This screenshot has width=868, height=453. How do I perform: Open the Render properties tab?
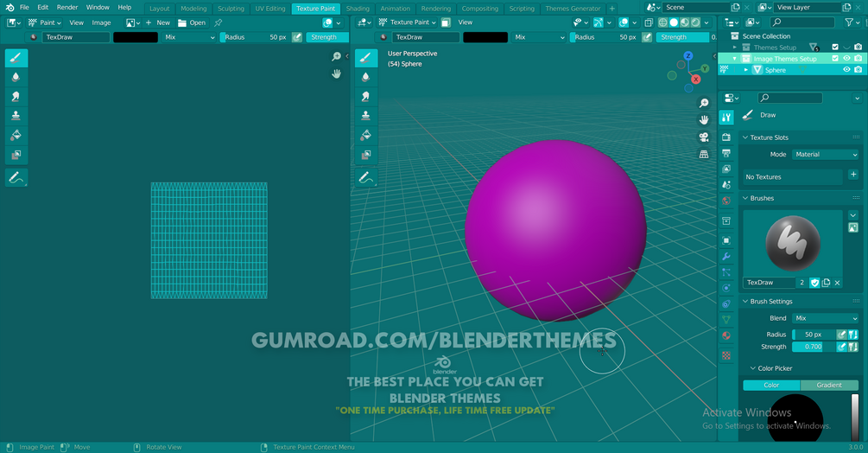point(726,137)
